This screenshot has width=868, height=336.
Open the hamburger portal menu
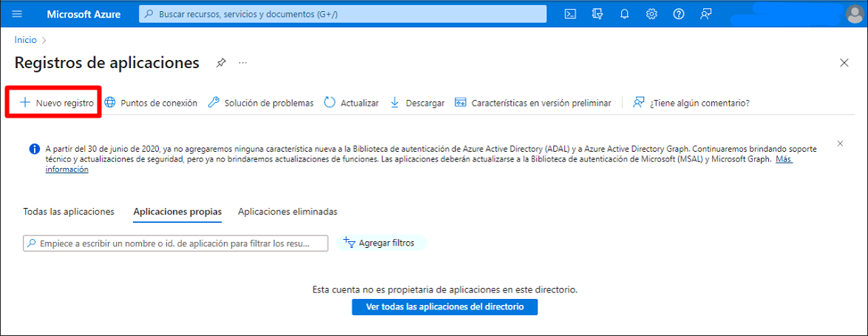tap(16, 14)
